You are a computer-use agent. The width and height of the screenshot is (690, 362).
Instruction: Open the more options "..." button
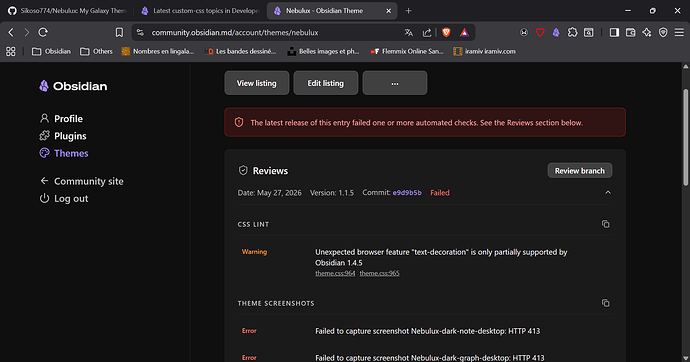click(395, 83)
